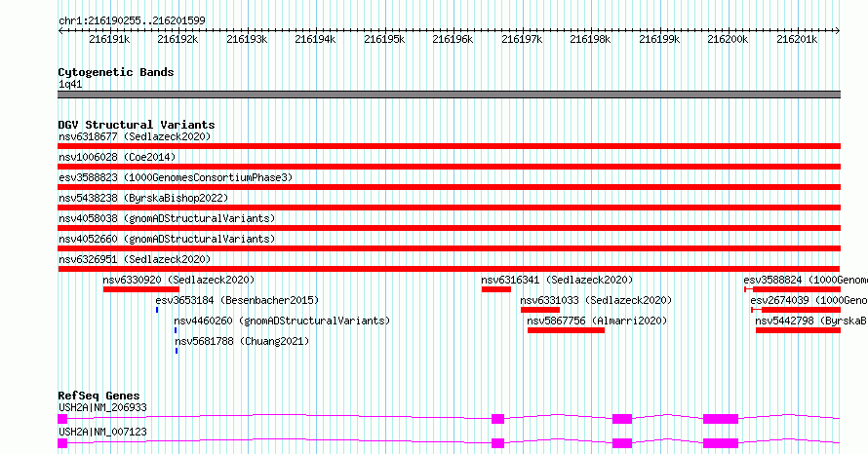Click red bar of nsv5867756

tap(566, 330)
